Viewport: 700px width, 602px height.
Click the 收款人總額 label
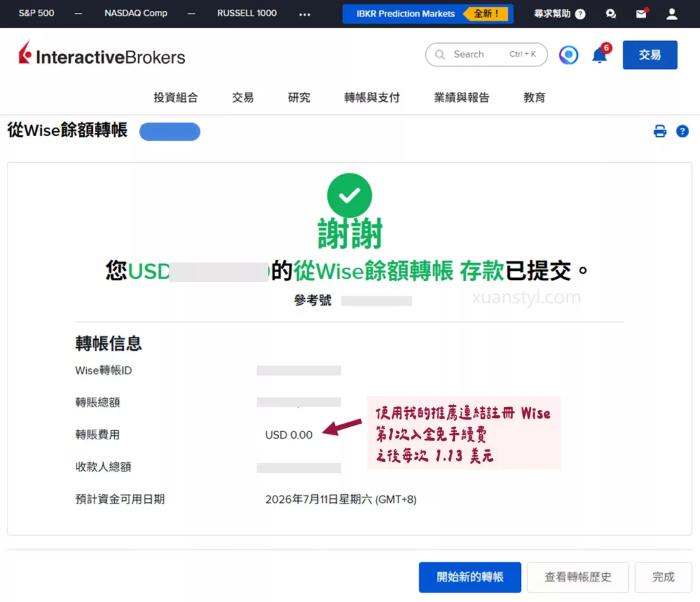tap(103, 467)
